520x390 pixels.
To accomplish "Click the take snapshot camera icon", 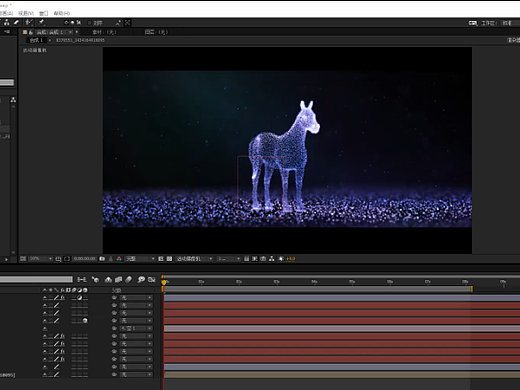I will pos(102,259).
